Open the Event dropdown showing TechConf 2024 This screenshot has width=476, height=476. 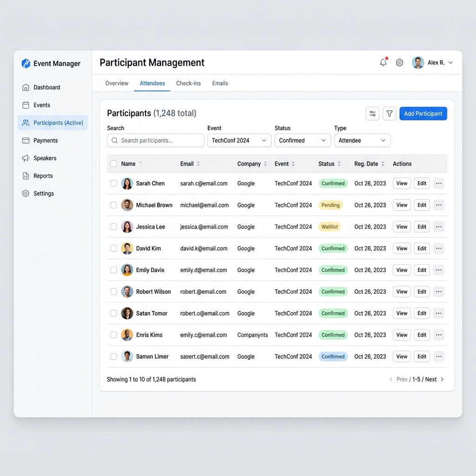coord(239,140)
